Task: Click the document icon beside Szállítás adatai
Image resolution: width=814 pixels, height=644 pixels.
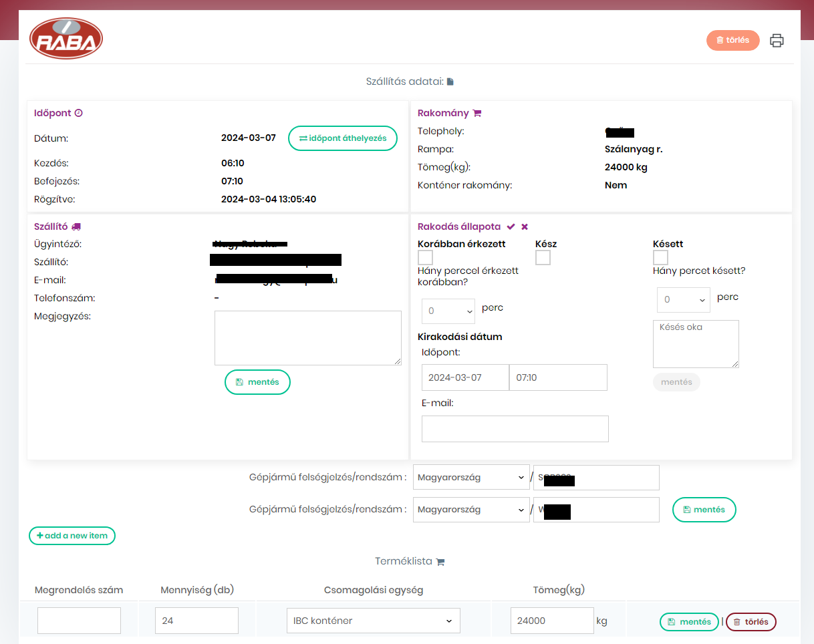Action: click(x=450, y=82)
